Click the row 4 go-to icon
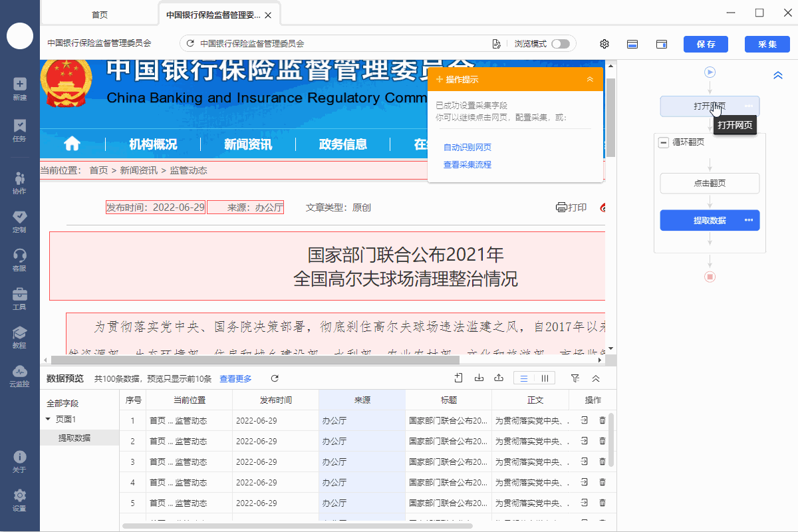Screen dimensions: 798x532 pyautogui.click(x=584, y=482)
